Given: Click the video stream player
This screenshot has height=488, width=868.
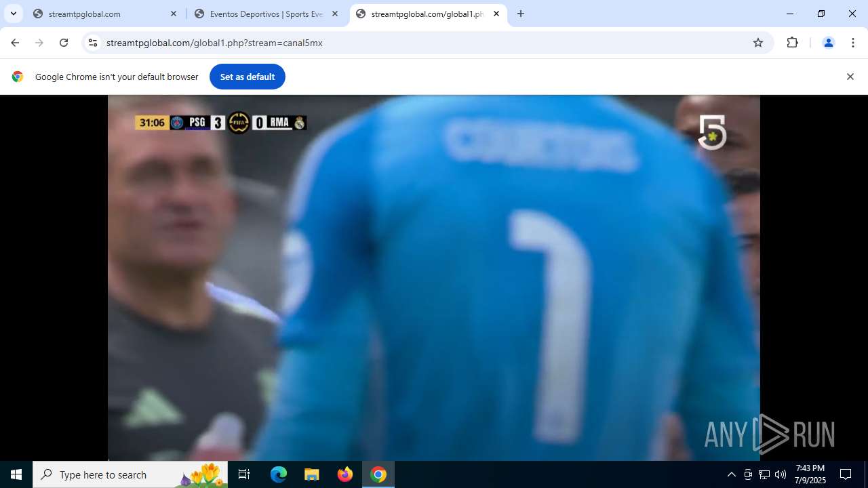Looking at the screenshot, I should (x=434, y=278).
